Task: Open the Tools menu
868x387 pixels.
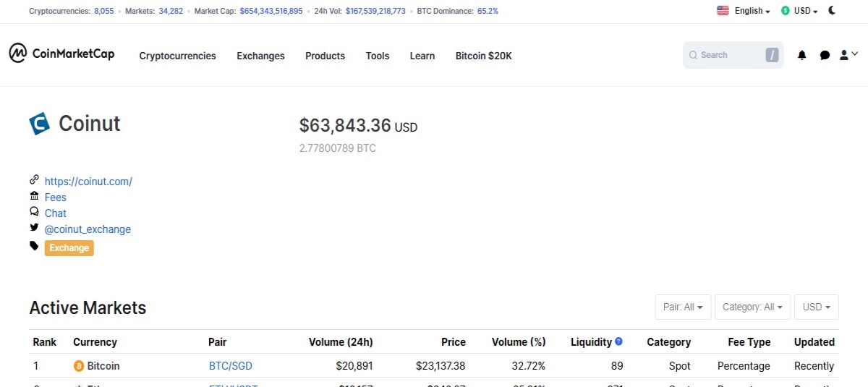Action: [x=378, y=56]
